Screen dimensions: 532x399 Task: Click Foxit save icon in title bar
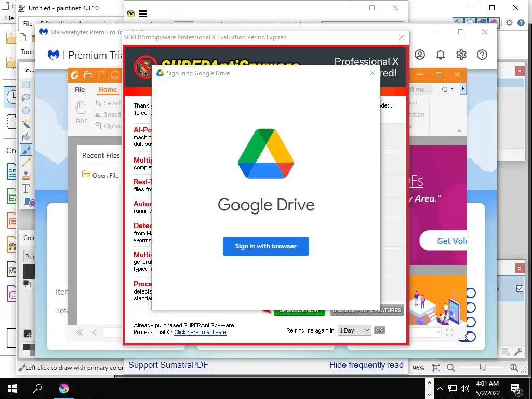click(102, 75)
